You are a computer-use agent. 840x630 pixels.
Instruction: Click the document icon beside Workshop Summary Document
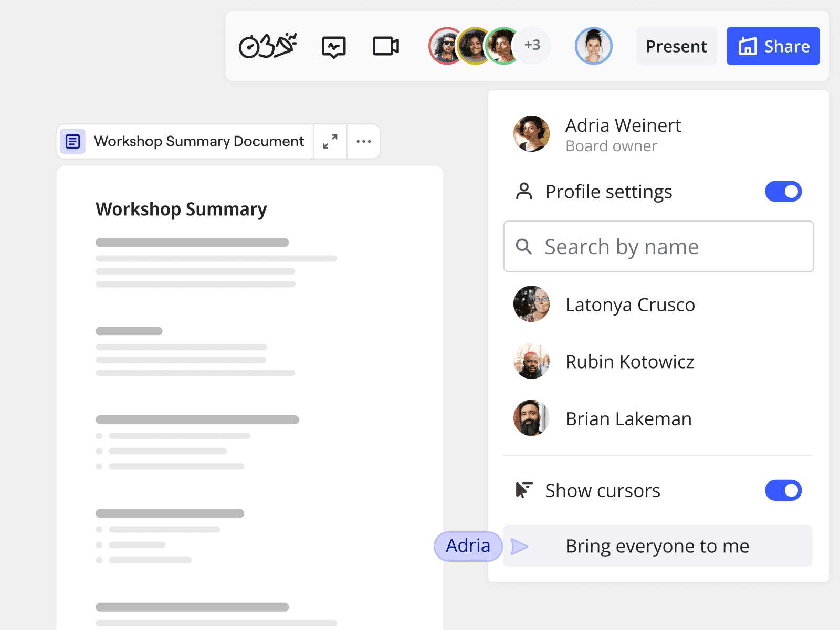click(x=73, y=141)
